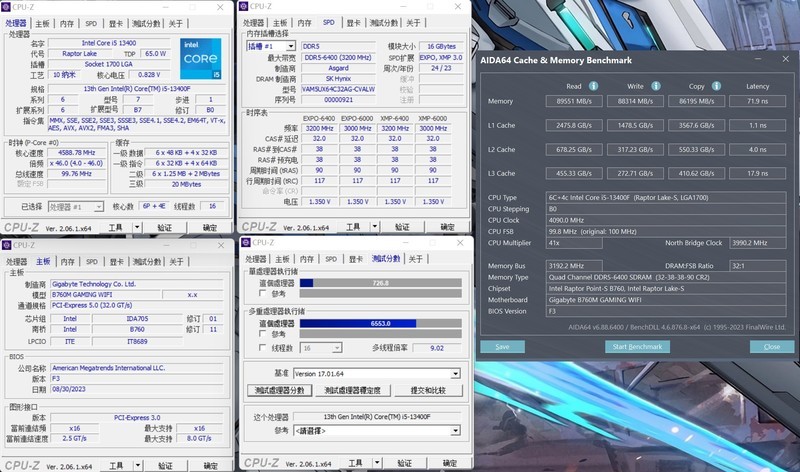Screen dimensions: 800x472
Task: Expand 工具 arrow in 測試分數 window
Action: pos(377,463)
